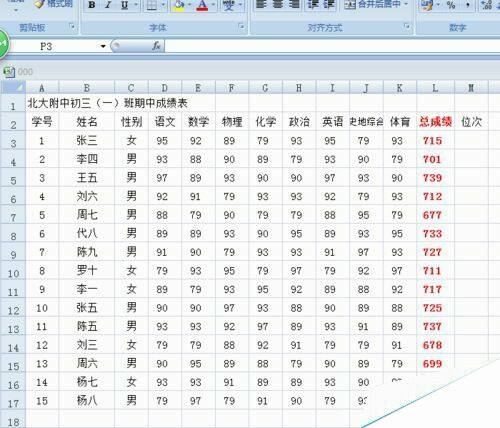Select column L header
This screenshot has width=500, height=428.
tap(435, 88)
